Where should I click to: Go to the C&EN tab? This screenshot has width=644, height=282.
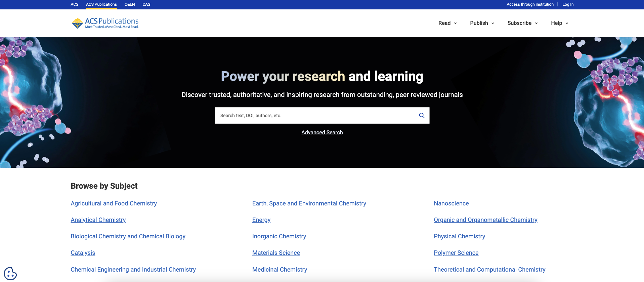(x=130, y=4)
